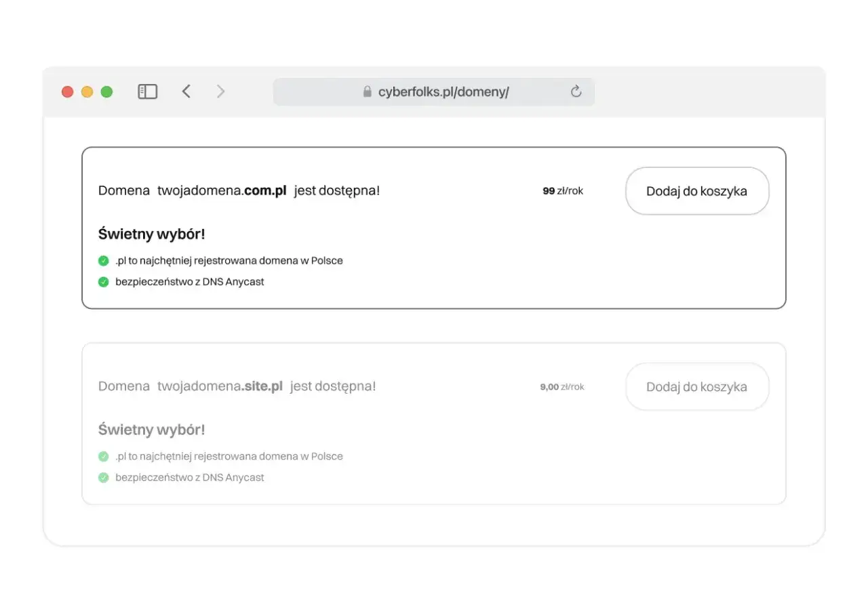Click the reload page icon
The image size is (868, 601).
pos(576,91)
